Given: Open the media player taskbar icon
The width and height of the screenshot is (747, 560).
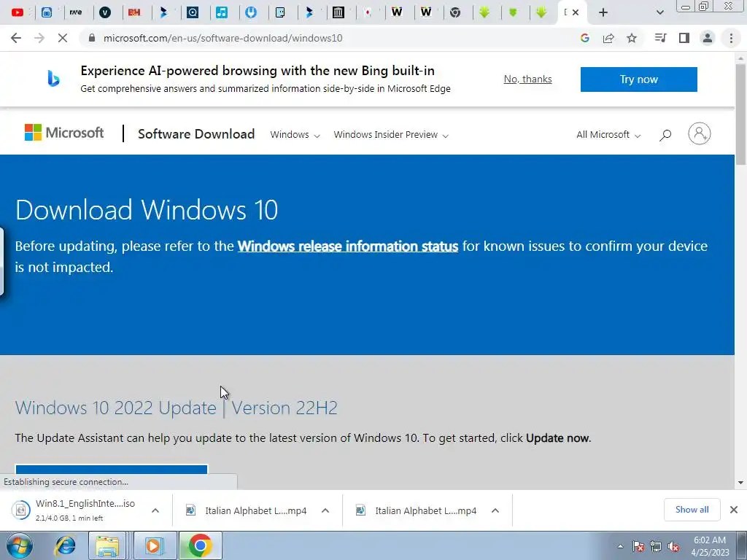Looking at the screenshot, I should tap(153, 545).
